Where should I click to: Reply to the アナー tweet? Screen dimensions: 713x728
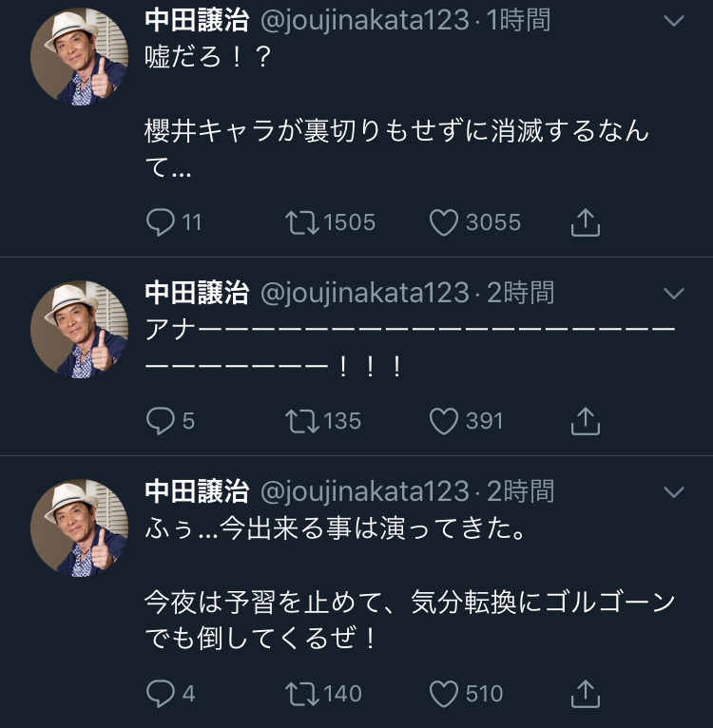pyautogui.click(x=160, y=420)
